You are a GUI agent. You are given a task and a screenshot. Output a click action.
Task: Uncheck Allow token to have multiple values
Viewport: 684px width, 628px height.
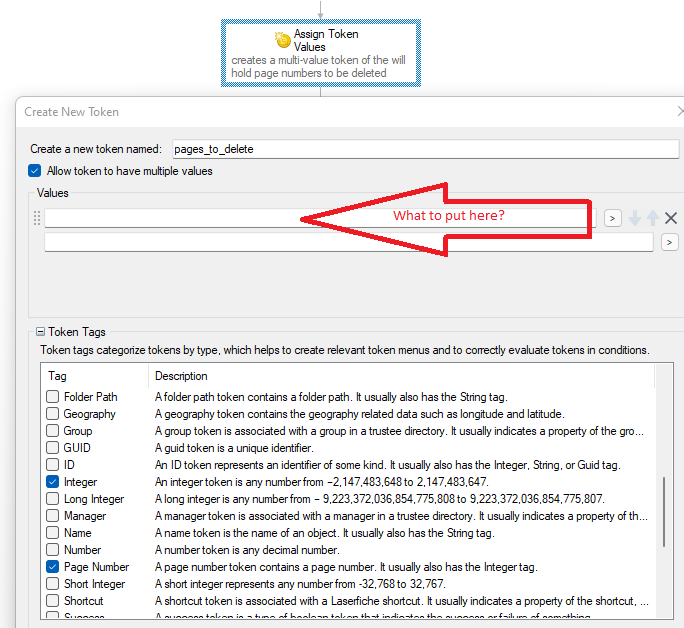pyautogui.click(x=35, y=171)
